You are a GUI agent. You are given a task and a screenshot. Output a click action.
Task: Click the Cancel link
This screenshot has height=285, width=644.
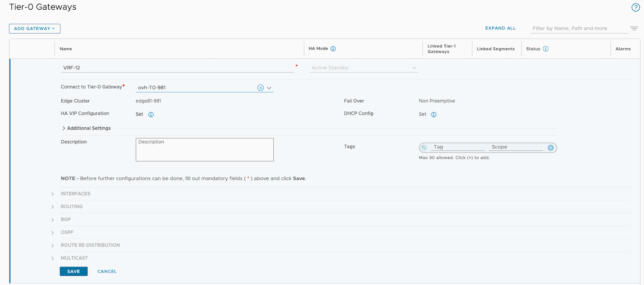click(107, 271)
